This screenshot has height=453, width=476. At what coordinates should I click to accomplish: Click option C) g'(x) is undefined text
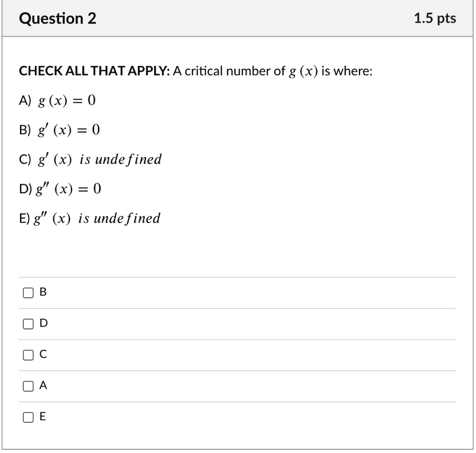(x=88, y=159)
